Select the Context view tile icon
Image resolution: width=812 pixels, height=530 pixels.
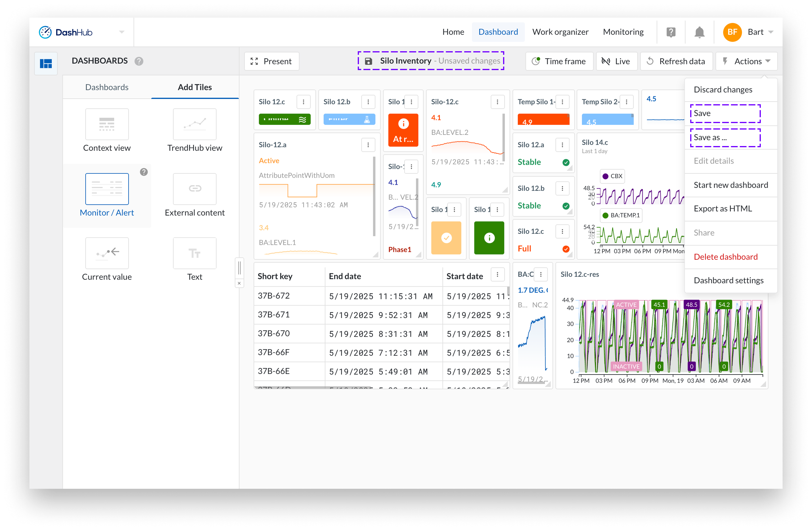(x=107, y=124)
